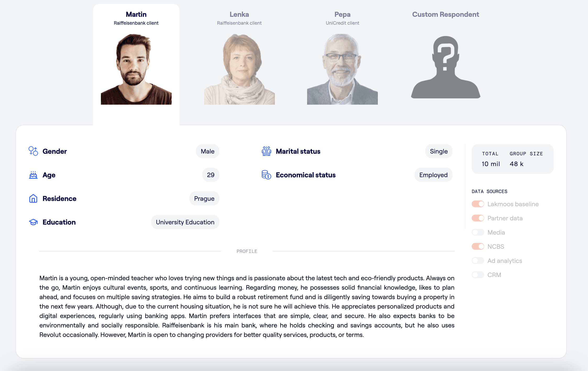Click the birthday cake Age icon
588x371 pixels.
click(x=33, y=175)
